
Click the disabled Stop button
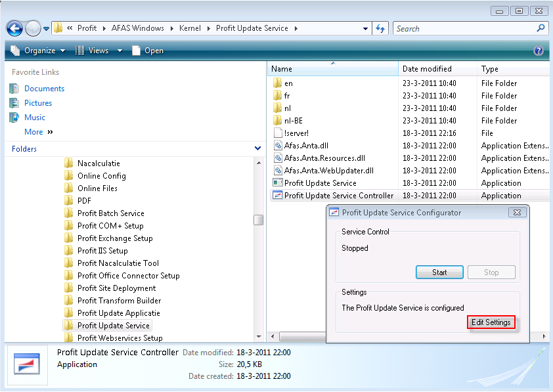click(x=491, y=272)
